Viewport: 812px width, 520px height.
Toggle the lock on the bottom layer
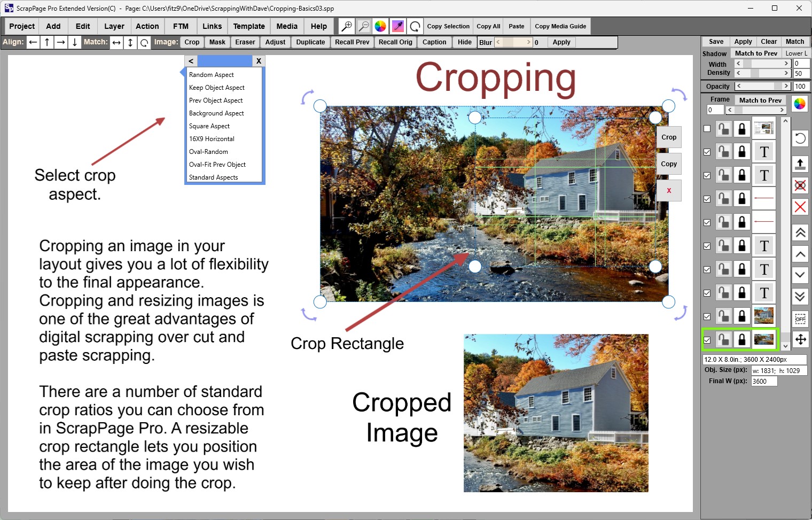(x=741, y=339)
